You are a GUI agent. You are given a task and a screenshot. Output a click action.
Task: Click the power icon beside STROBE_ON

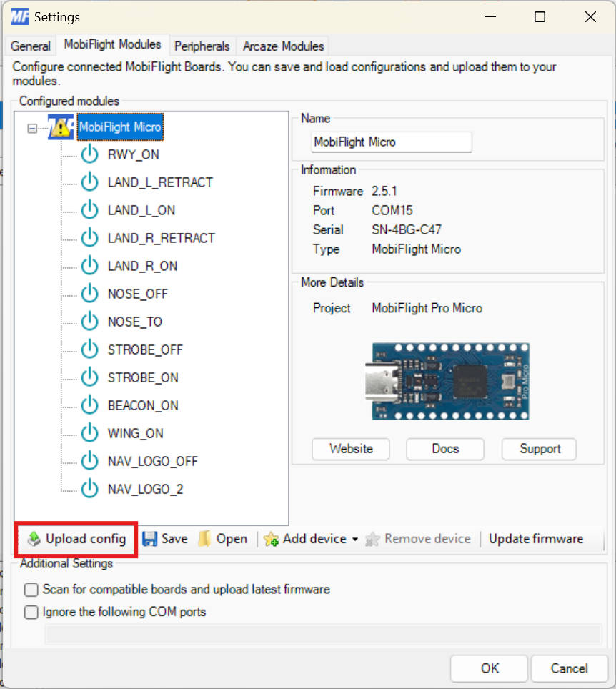[x=89, y=377]
